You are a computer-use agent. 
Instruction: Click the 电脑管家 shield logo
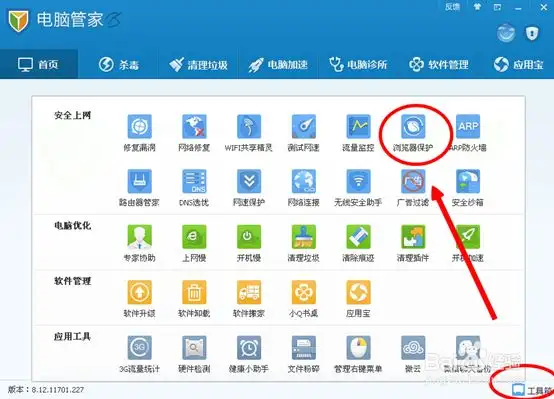(x=18, y=21)
